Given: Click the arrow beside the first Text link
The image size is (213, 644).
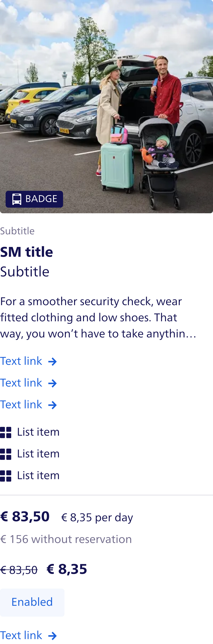Looking at the screenshot, I should pos(52,361).
